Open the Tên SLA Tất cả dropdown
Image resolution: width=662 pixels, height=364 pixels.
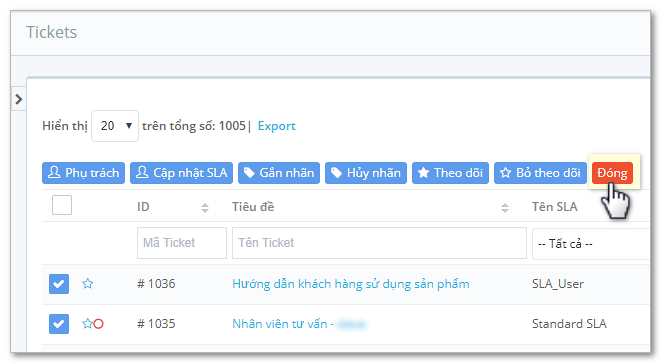(x=591, y=244)
